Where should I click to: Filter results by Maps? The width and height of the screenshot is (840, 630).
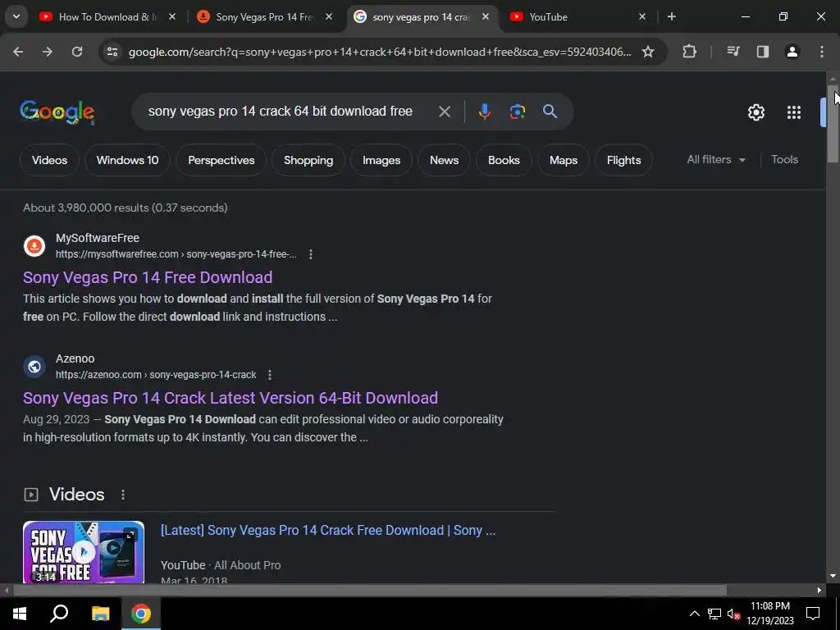pyautogui.click(x=564, y=160)
